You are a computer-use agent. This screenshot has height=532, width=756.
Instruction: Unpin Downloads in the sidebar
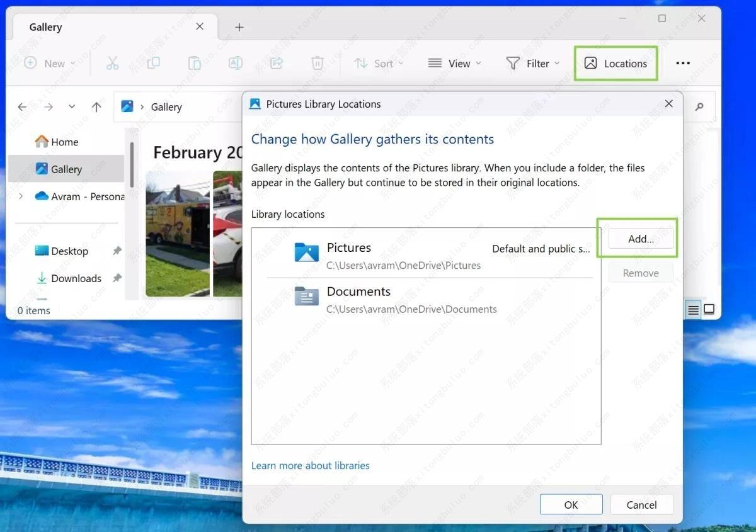(x=117, y=278)
